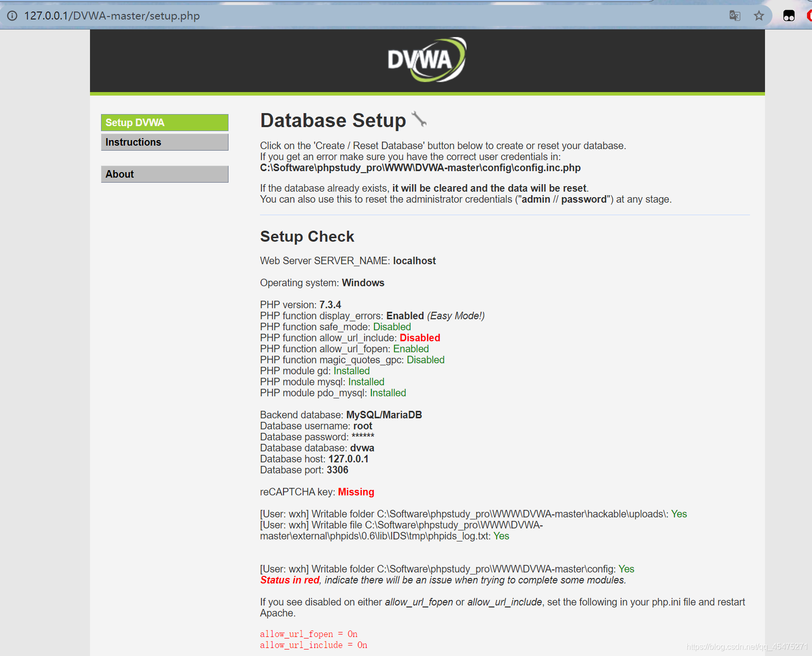The image size is (812, 656).
Task: Click the Database host 127.0.0.1 value
Action: [348, 459]
